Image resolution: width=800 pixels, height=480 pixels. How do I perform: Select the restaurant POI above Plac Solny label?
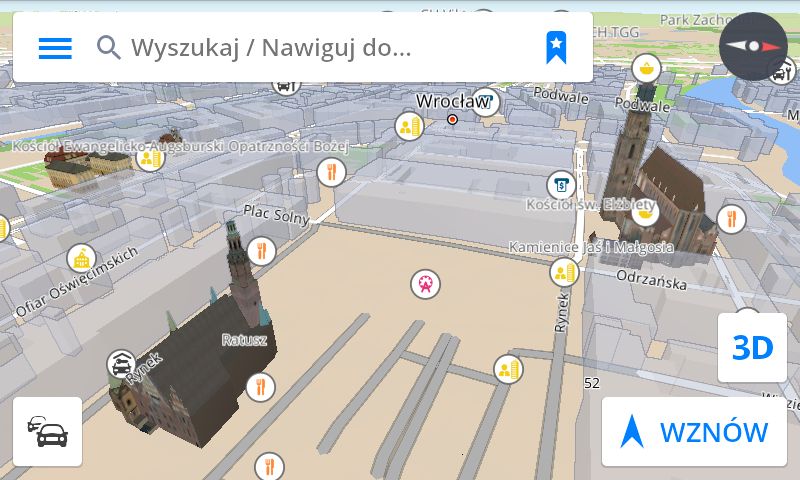(332, 172)
